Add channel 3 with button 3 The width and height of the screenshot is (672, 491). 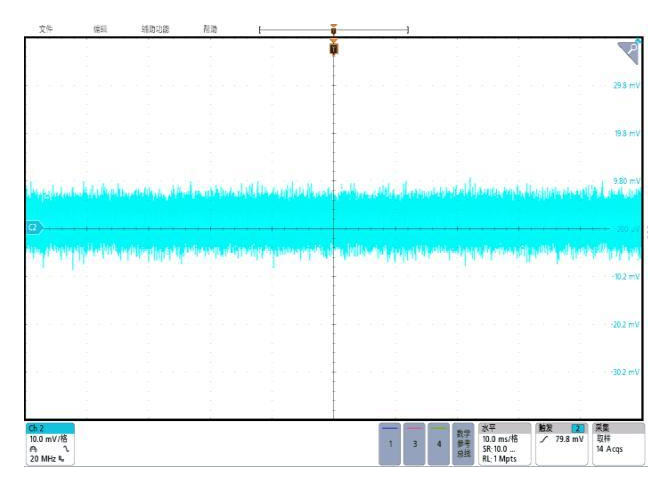(414, 444)
